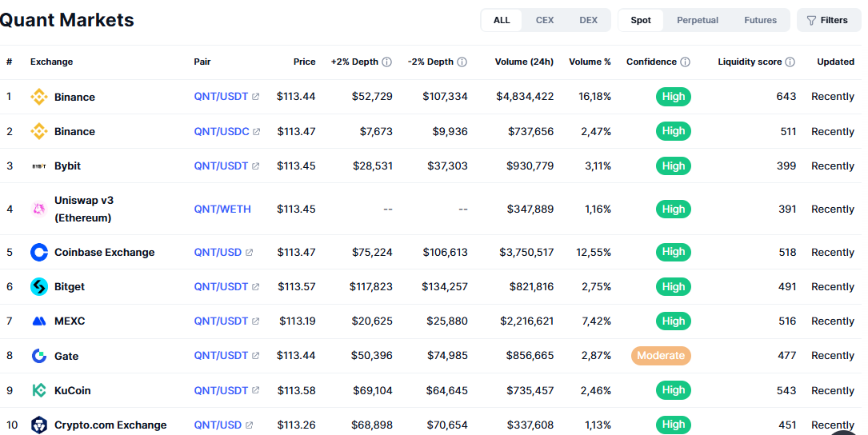Click the Crypto.com Exchange logo
The height and width of the screenshot is (435, 868).
coord(38,425)
